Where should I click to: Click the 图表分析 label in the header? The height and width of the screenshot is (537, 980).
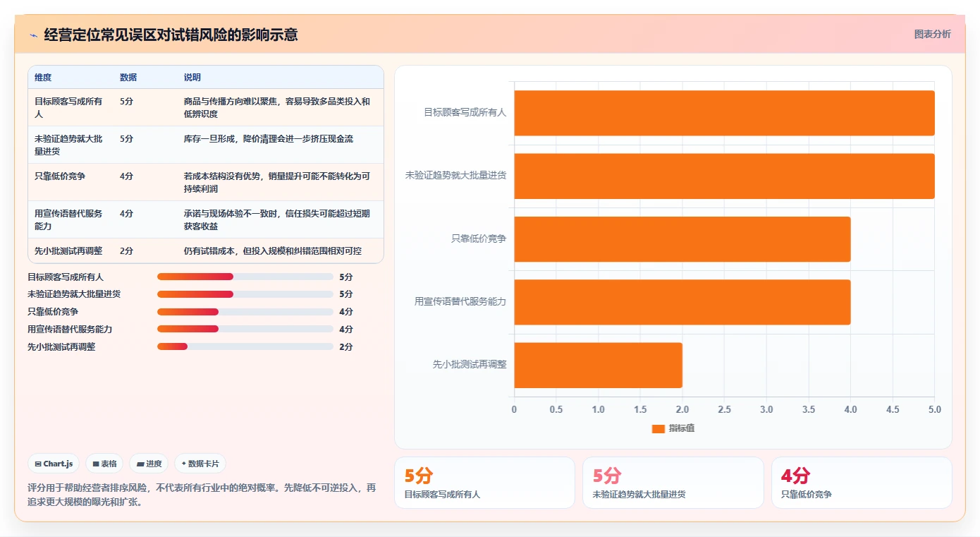(932, 34)
